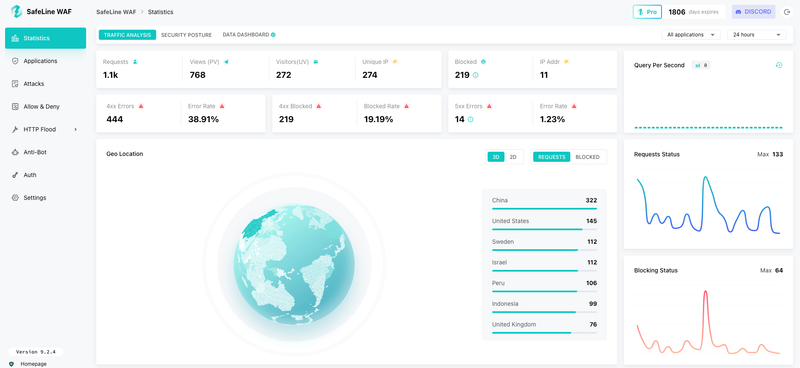Click the Blocking Status line chart
This screenshot has height=368, width=800.
[708, 322]
